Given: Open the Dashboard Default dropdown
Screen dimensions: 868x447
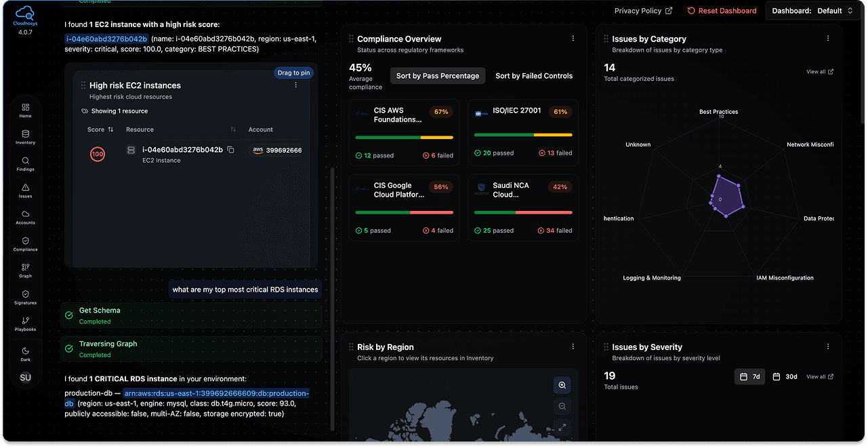Looking at the screenshot, I should point(813,11).
